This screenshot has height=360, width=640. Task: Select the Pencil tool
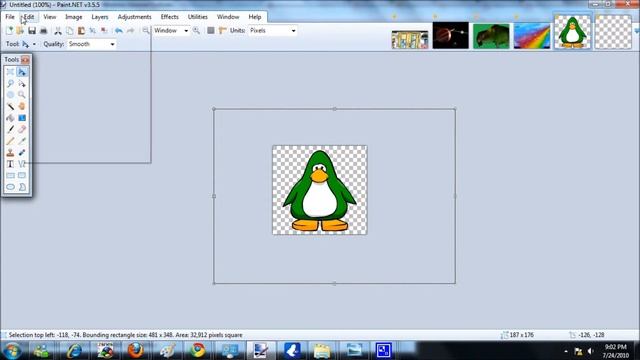10,141
